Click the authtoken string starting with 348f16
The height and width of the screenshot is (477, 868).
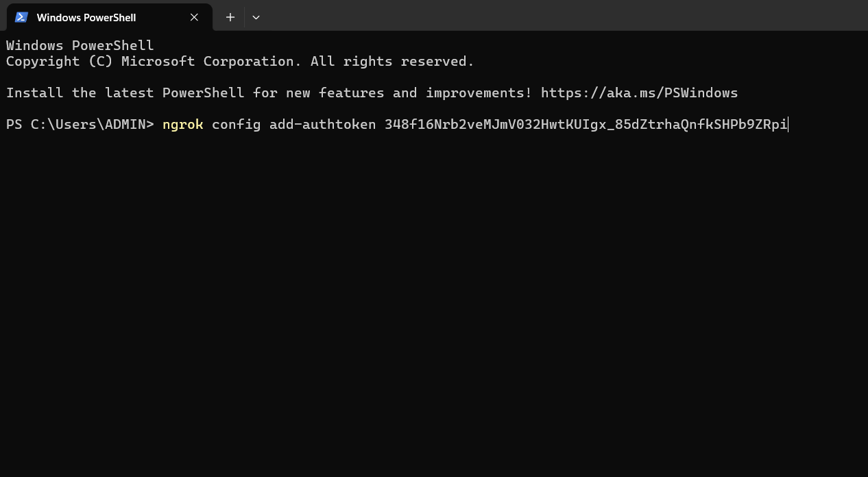[x=586, y=124]
